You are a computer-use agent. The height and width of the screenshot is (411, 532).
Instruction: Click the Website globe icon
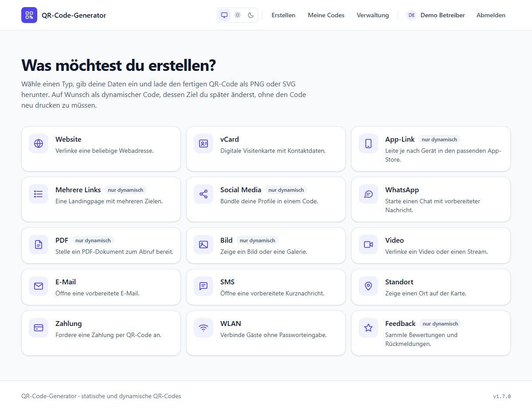point(39,143)
